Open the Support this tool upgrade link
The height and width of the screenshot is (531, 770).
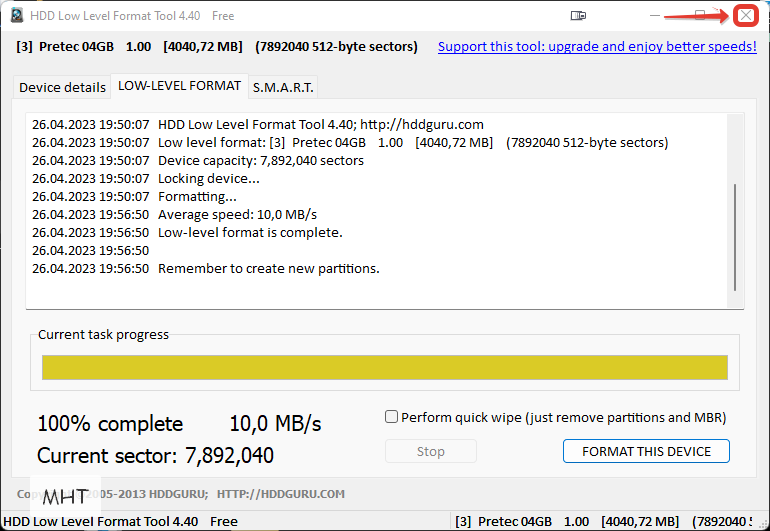point(597,47)
